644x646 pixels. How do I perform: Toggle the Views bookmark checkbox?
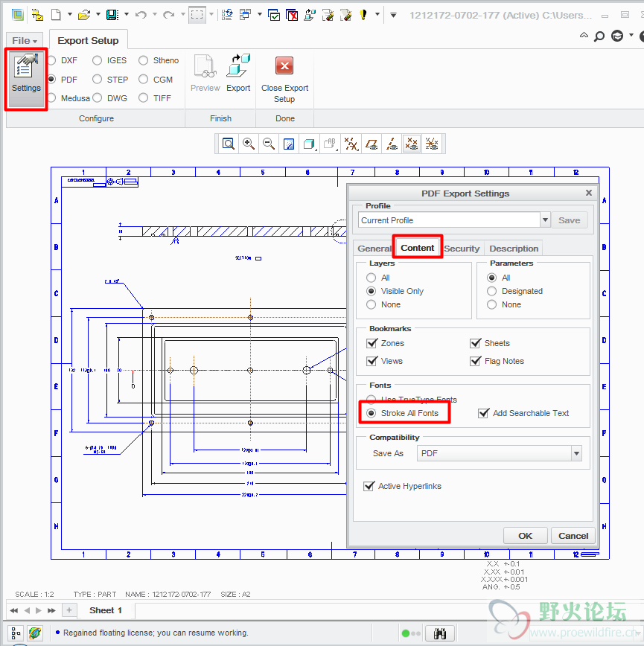[x=372, y=361]
